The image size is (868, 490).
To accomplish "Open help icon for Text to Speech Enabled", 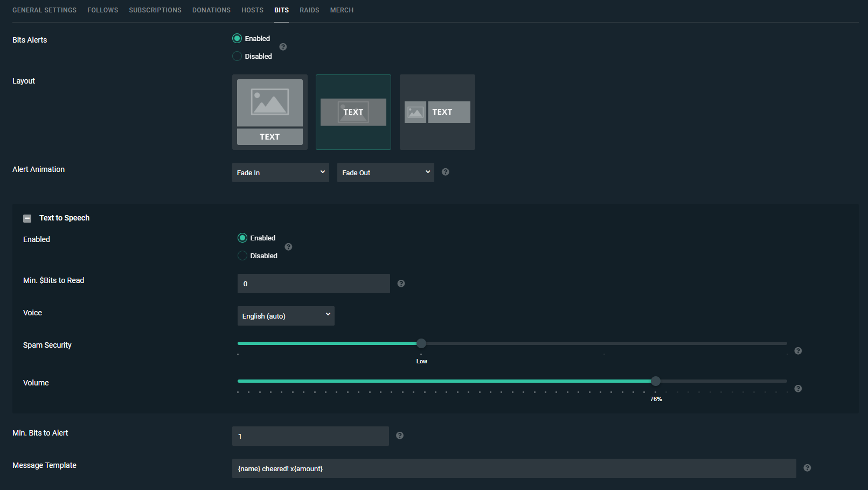I will [288, 247].
